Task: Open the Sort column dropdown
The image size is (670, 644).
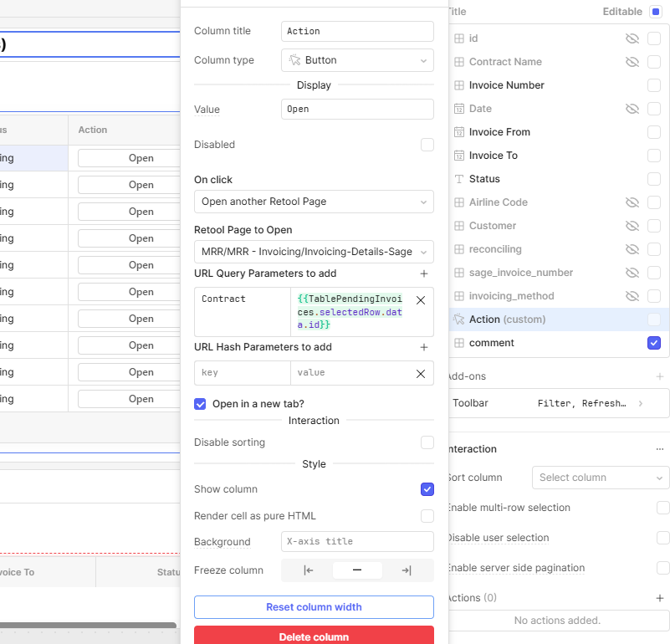Action: [x=600, y=478]
